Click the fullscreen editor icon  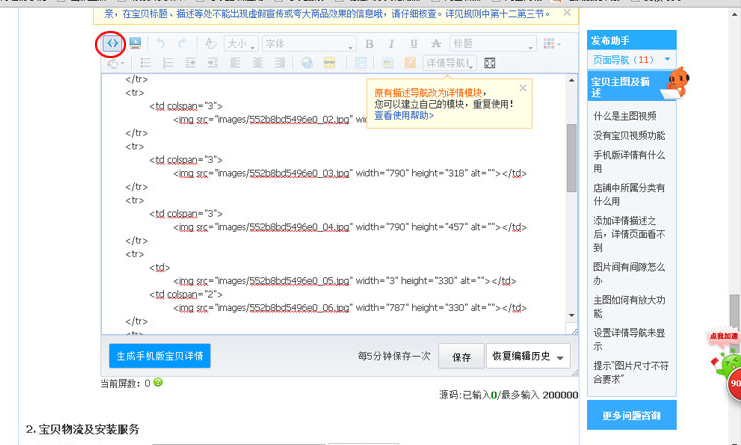click(490, 63)
